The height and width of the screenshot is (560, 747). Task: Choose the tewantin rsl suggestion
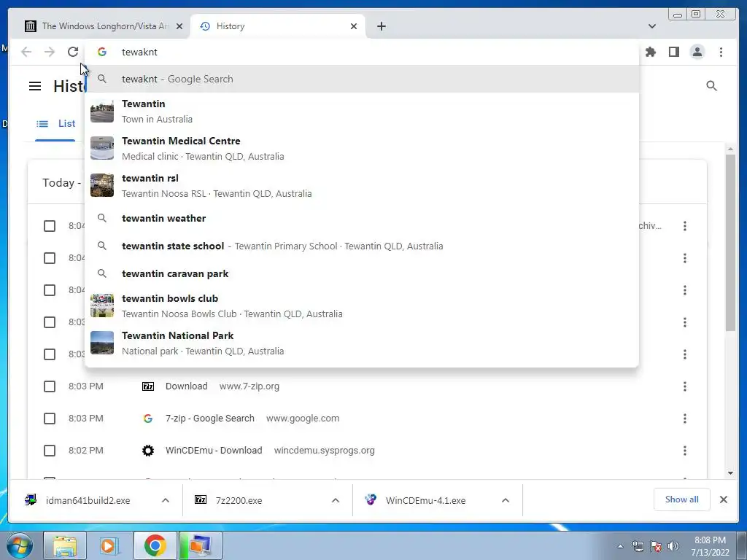click(x=362, y=186)
